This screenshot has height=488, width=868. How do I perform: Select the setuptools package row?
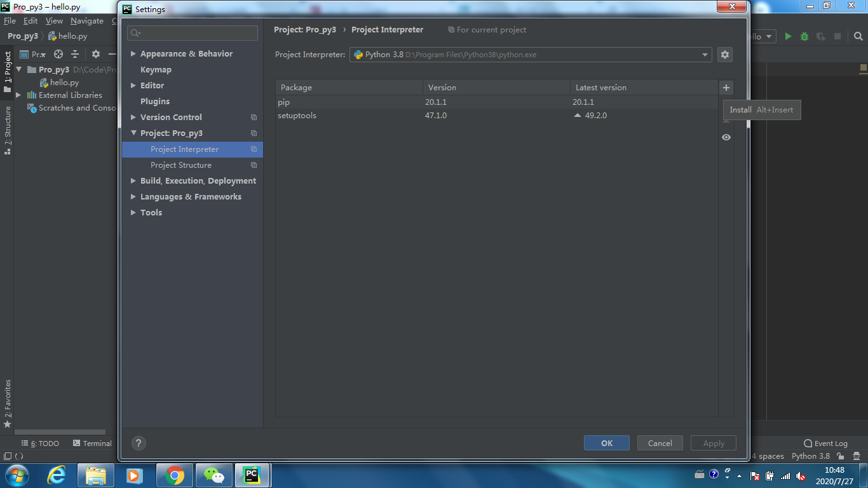click(497, 116)
